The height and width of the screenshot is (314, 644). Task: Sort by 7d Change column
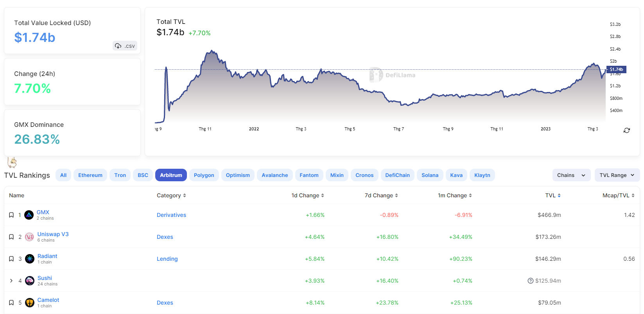(381, 195)
